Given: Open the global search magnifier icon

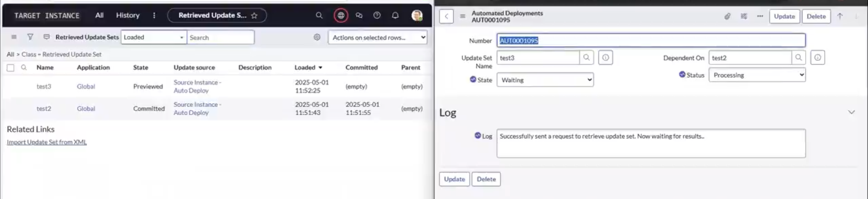Looking at the screenshot, I should 319,15.
